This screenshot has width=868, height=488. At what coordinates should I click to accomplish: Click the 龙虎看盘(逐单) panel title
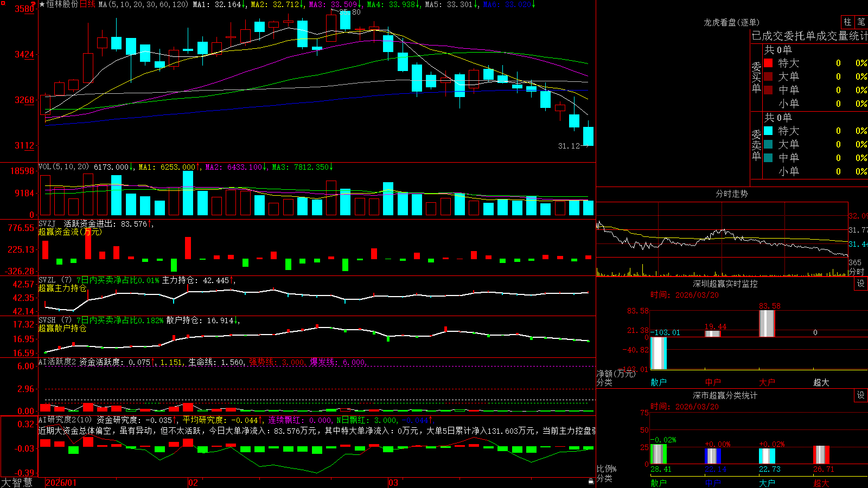(x=731, y=22)
